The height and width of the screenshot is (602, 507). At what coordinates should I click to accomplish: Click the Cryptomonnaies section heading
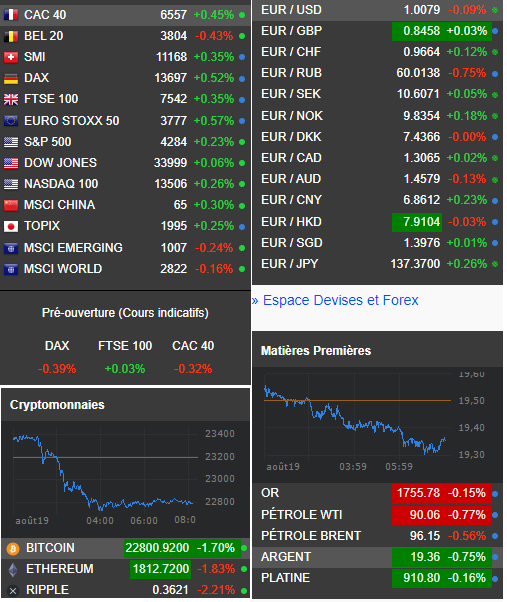57,405
